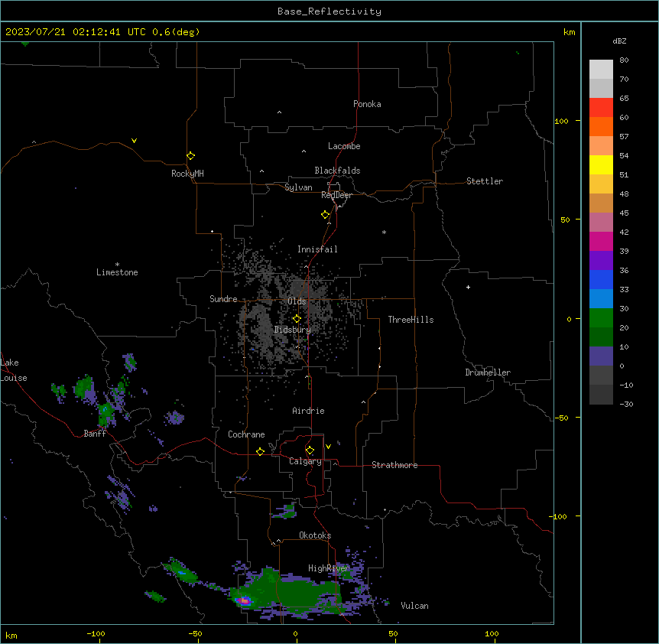The height and width of the screenshot is (644, 659).
Task: Click the light gray 80 dBZ legend swatch
Action: click(x=601, y=70)
